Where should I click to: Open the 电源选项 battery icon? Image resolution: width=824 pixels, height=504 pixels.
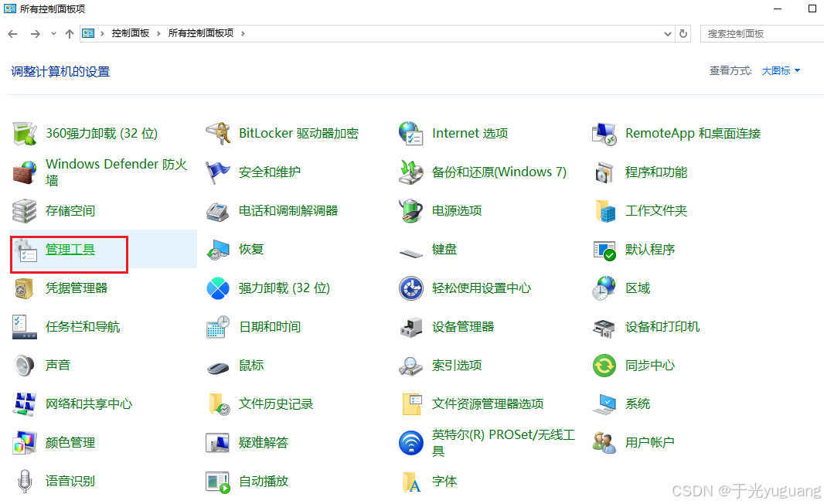click(x=411, y=211)
